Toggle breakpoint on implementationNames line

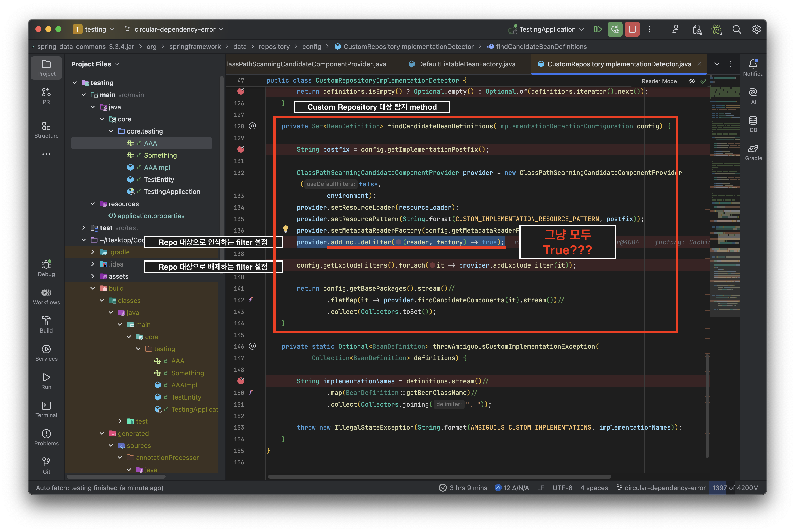tap(241, 381)
